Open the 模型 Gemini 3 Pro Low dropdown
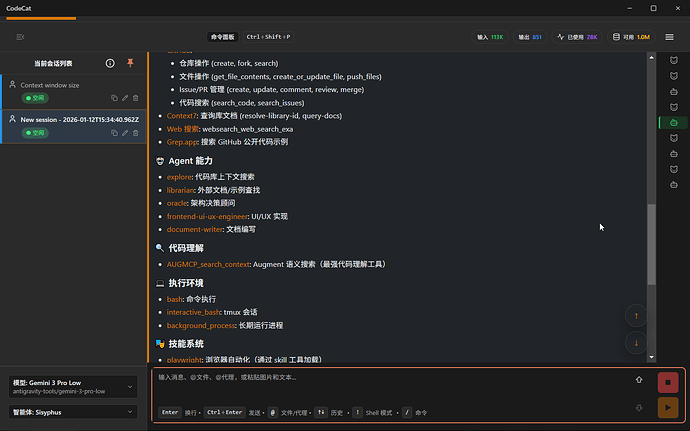690x431 pixels. coord(73,387)
